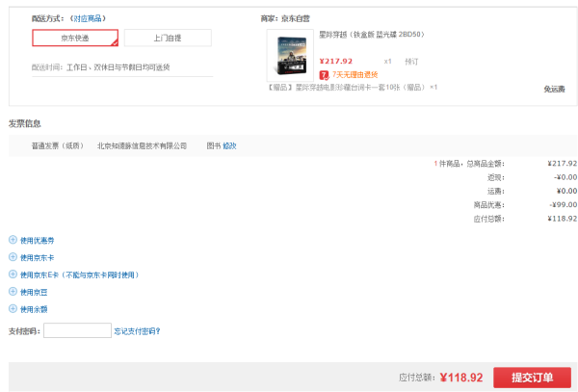Submit order with 提交订单 button
This screenshot has width=578, height=392.
click(532, 378)
